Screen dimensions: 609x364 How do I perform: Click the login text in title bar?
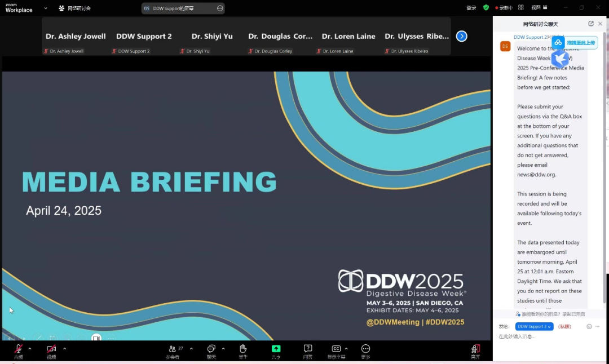click(x=471, y=8)
